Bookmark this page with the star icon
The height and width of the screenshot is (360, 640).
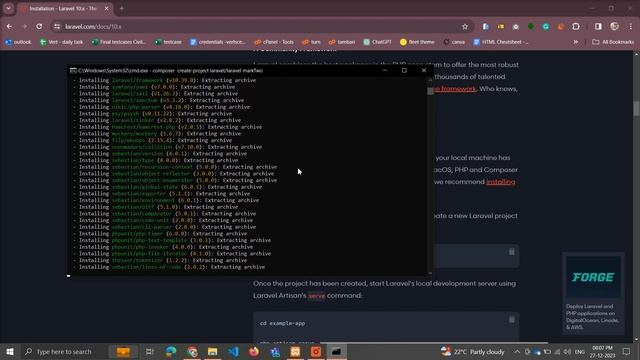click(464, 27)
